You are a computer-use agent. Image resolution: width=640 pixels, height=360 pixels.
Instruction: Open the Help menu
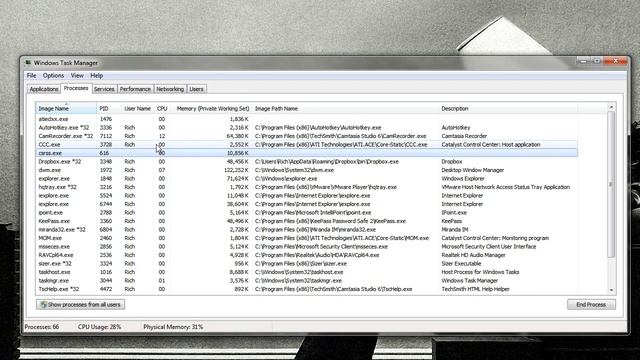97,76
